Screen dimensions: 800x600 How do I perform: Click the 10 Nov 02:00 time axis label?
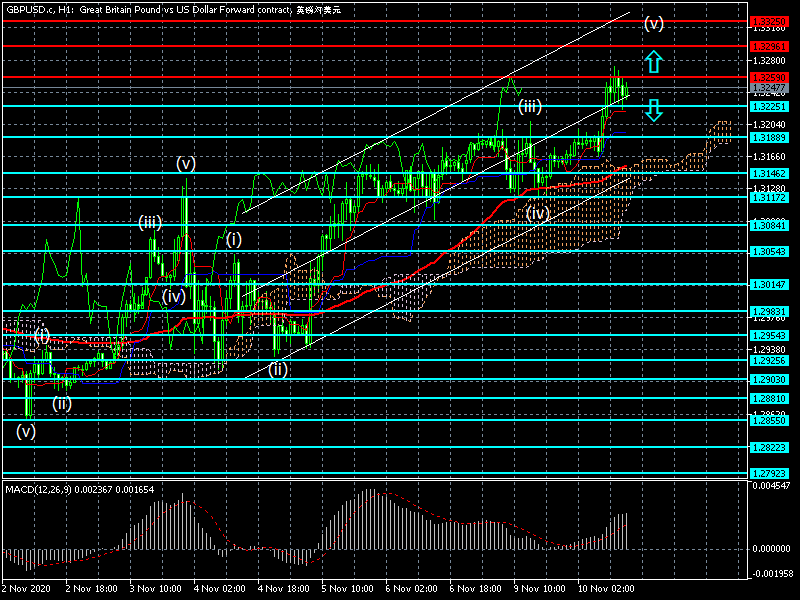pyautogui.click(x=608, y=589)
